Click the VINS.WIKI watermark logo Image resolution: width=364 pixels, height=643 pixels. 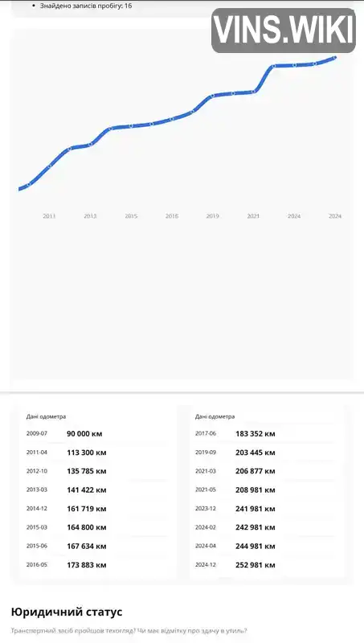tap(284, 31)
